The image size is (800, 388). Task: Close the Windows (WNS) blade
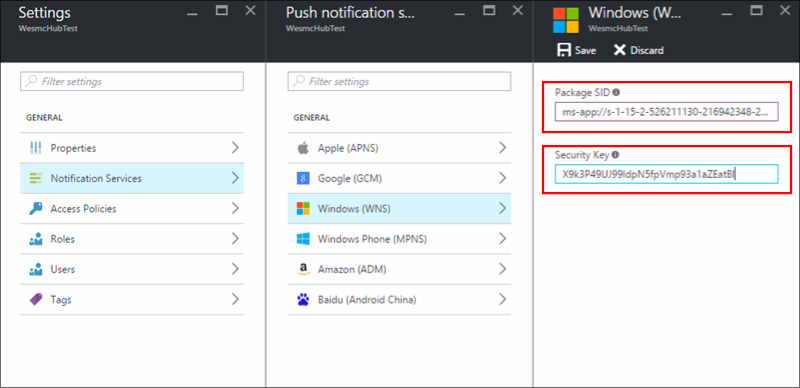[x=785, y=10]
